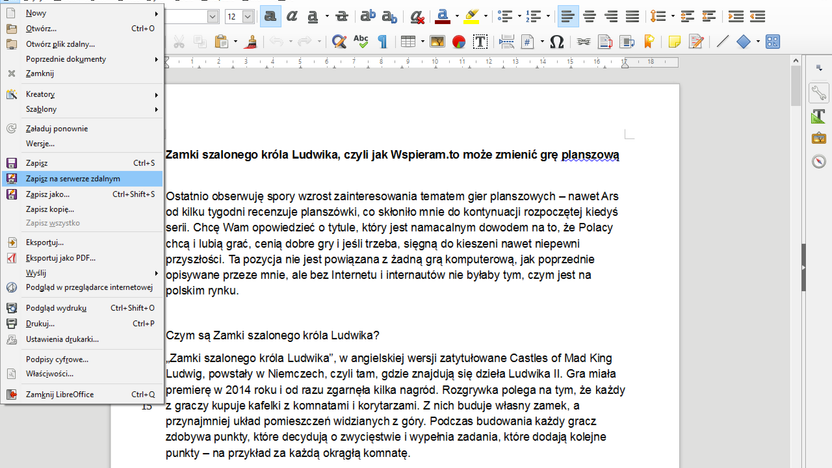Choose 'Zapisz jako...' from the menu
The height and width of the screenshot is (468, 832).
pos(82,194)
